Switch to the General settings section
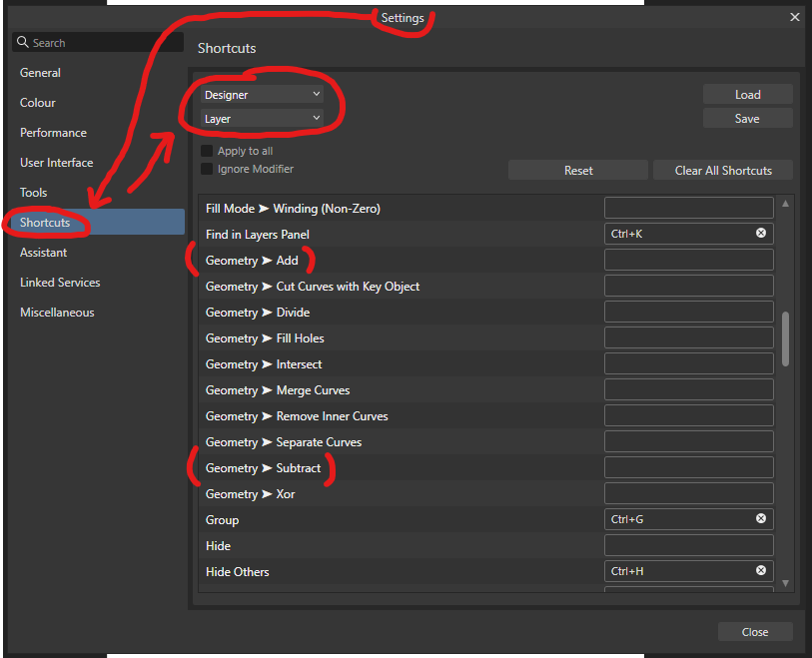The height and width of the screenshot is (658, 812). pos(40,72)
